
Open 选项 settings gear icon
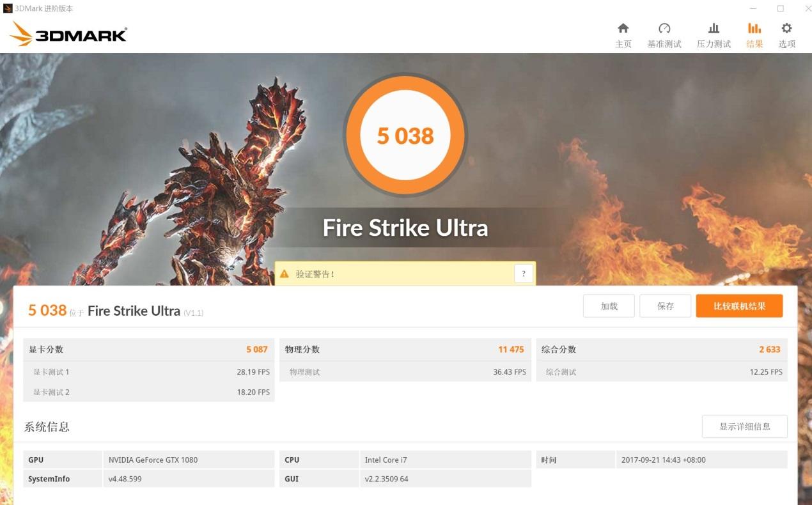pyautogui.click(x=787, y=28)
